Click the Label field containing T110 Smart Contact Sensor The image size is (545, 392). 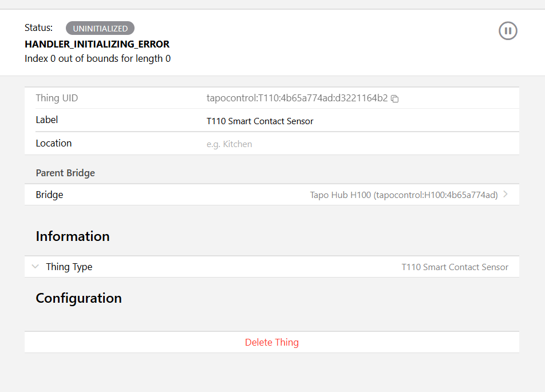coord(260,121)
